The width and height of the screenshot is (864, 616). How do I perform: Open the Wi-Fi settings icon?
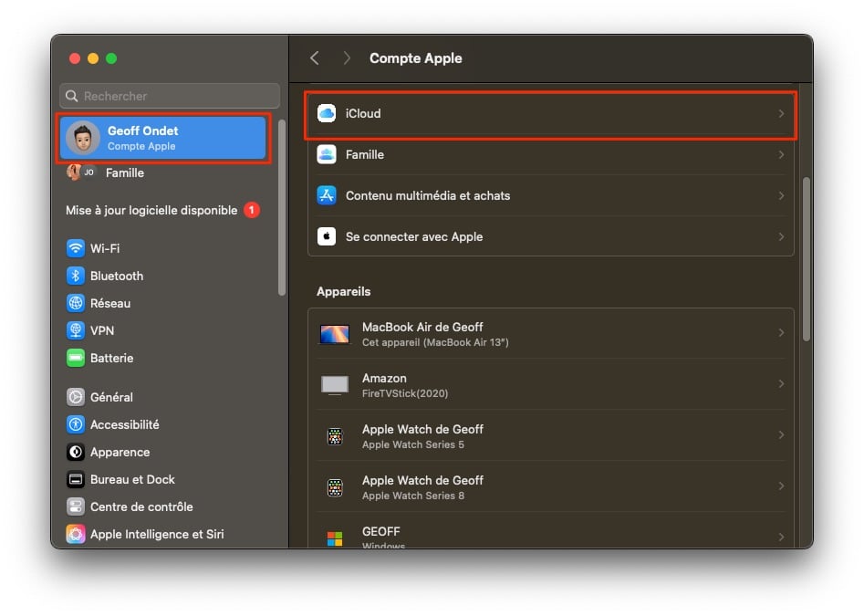point(76,248)
